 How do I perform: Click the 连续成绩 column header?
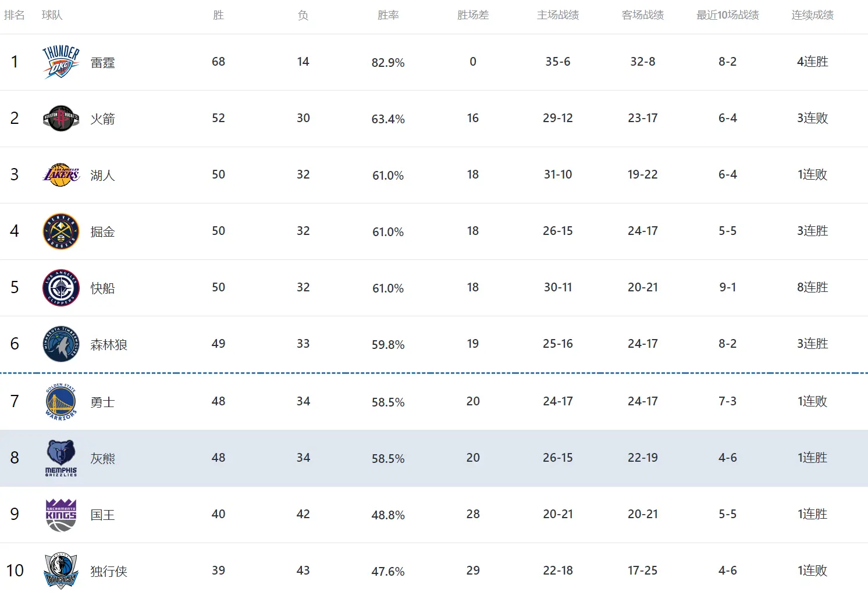pyautogui.click(x=813, y=15)
